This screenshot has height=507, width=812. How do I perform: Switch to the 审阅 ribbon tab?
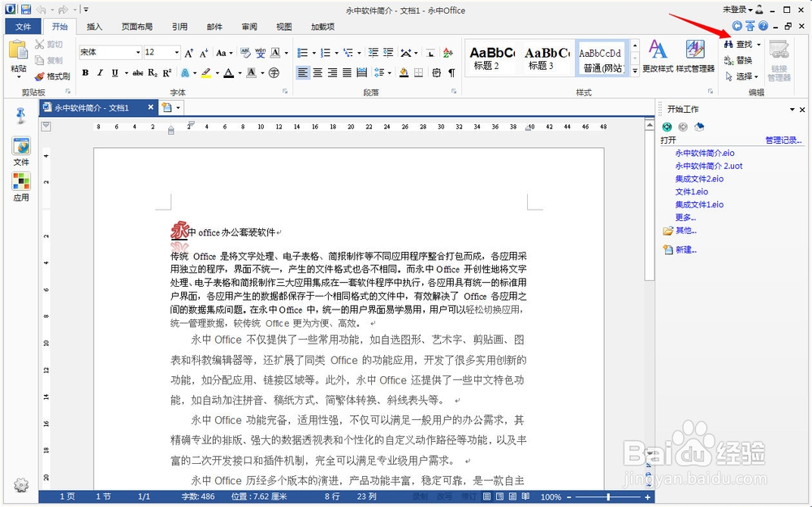click(x=249, y=27)
